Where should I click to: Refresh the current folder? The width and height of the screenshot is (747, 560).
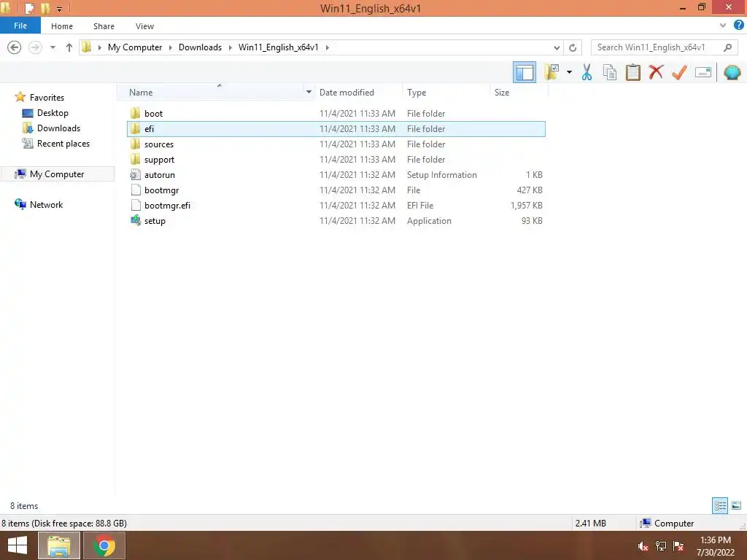[x=573, y=47]
